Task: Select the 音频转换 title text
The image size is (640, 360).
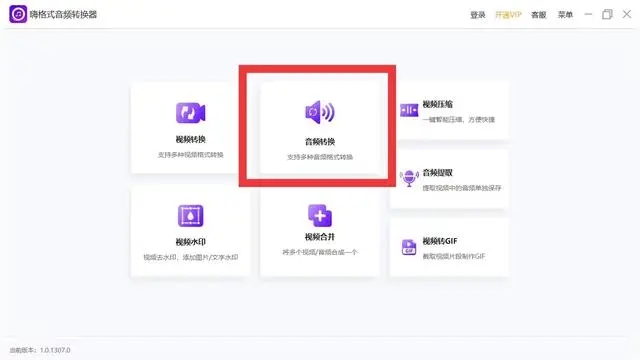Action: [320, 142]
